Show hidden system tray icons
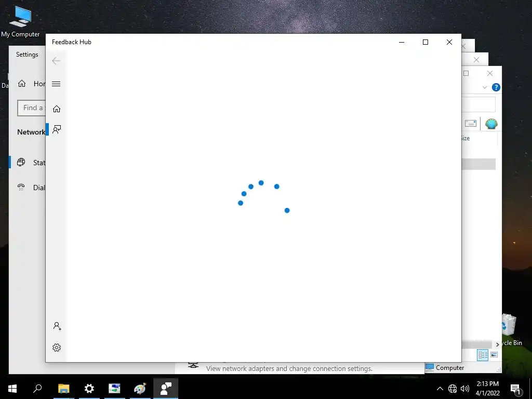 click(x=440, y=389)
